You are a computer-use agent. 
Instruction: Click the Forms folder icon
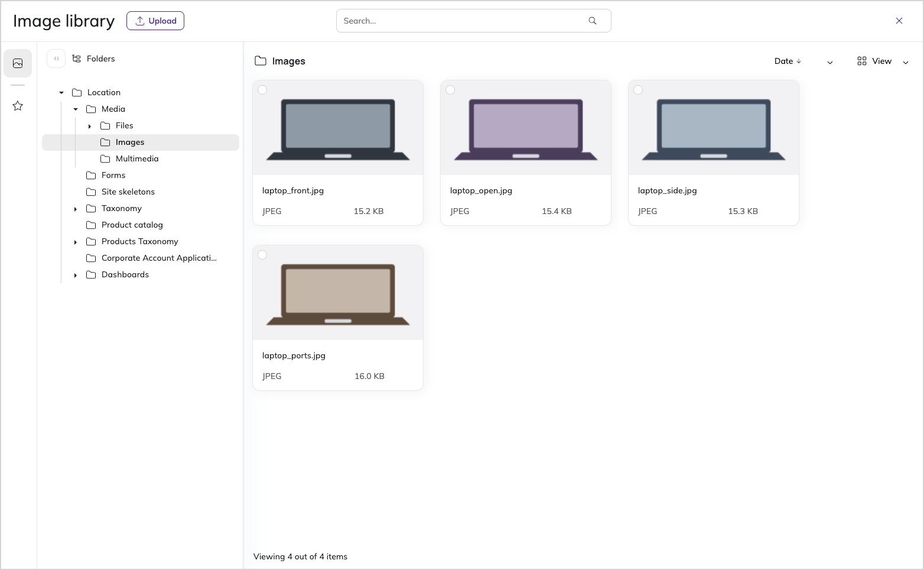click(x=91, y=175)
